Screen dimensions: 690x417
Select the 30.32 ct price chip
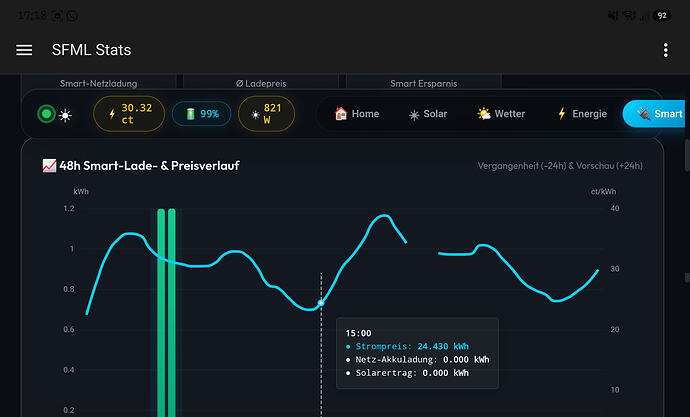(x=129, y=114)
